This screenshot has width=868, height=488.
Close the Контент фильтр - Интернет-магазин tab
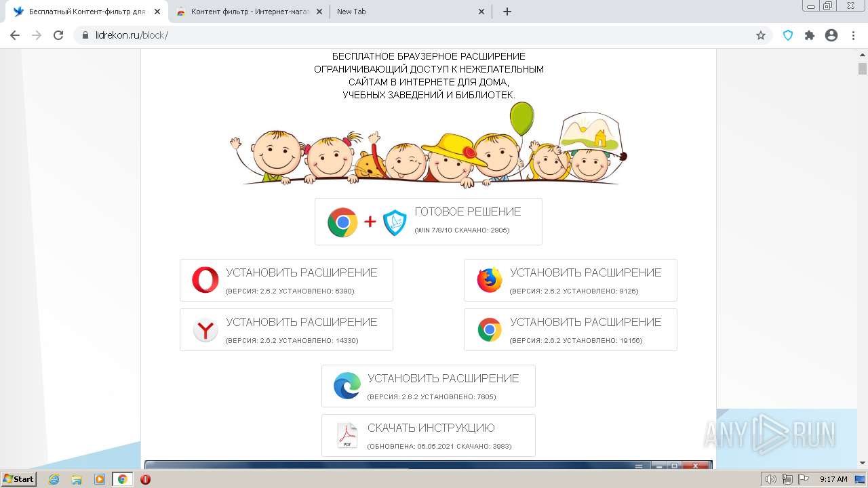(319, 12)
